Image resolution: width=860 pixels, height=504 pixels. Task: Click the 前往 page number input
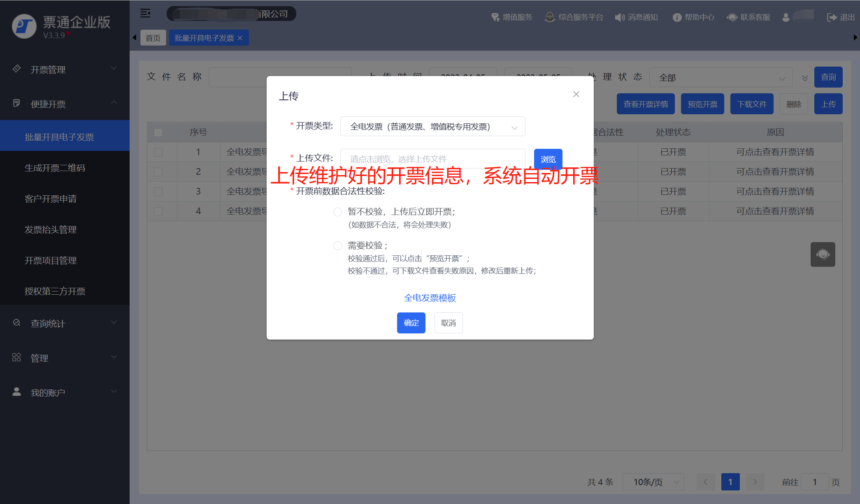[815, 482]
